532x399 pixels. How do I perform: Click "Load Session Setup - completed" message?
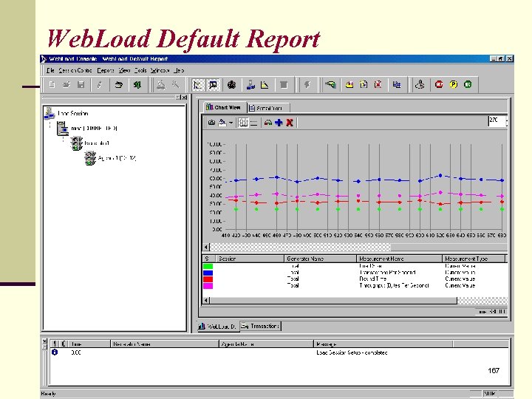[x=352, y=352]
